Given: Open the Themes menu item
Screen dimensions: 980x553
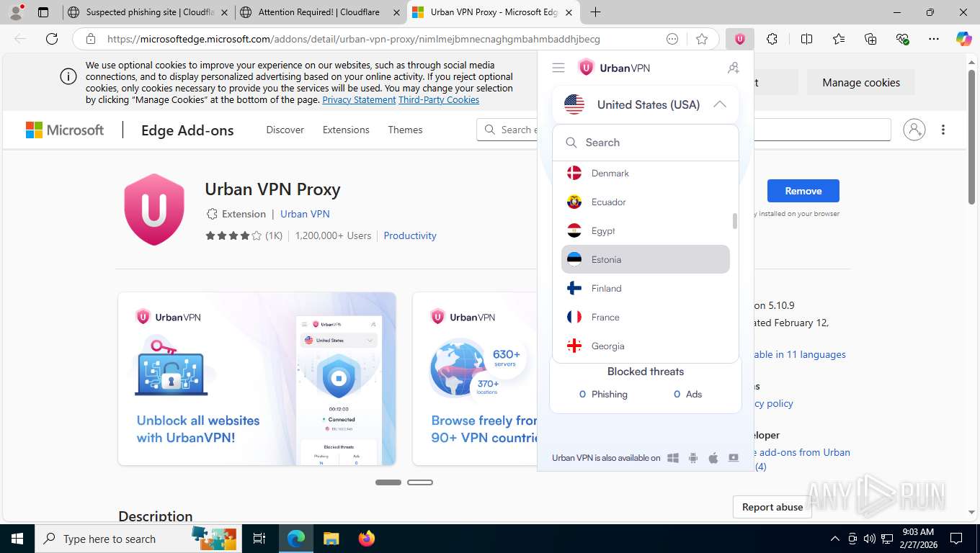Looking at the screenshot, I should pyautogui.click(x=405, y=130).
